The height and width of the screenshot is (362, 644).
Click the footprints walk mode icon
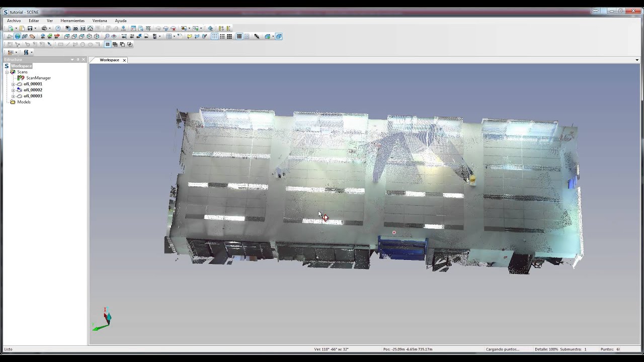[x=25, y=36]
